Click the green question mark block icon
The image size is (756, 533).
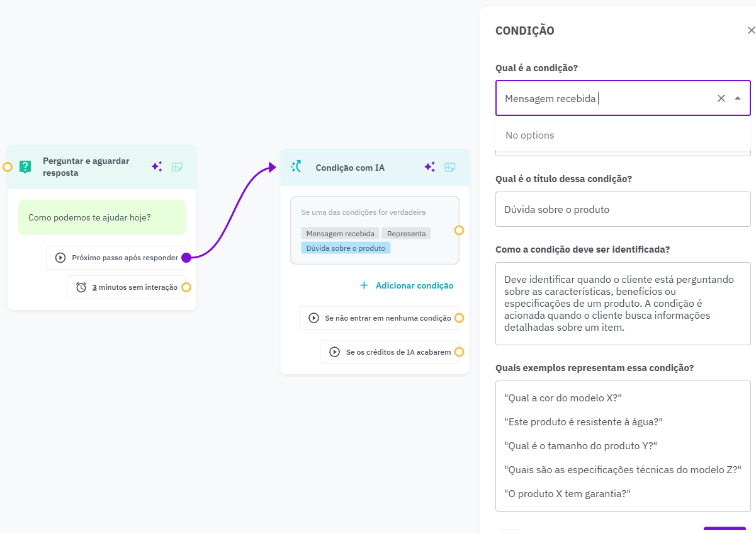pyautogui.click(x=25, y=167)
